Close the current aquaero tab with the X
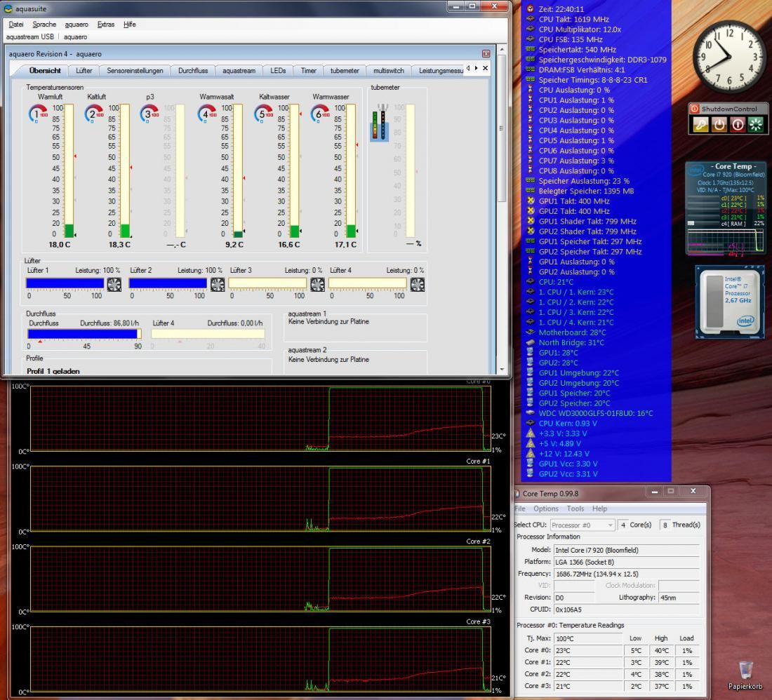Viewport: 772px width, 700px height. (x=486, y=68)
